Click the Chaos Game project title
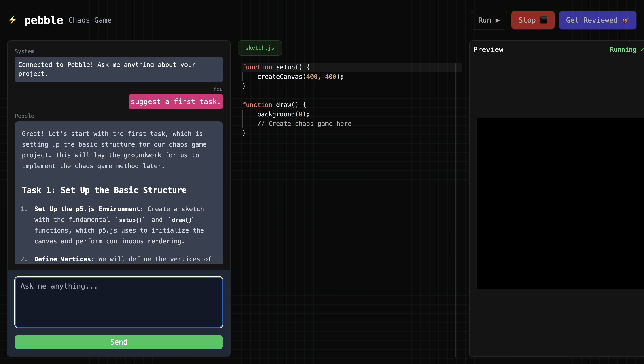The height and width of the screenshot is (364, 644). (90, 20)
